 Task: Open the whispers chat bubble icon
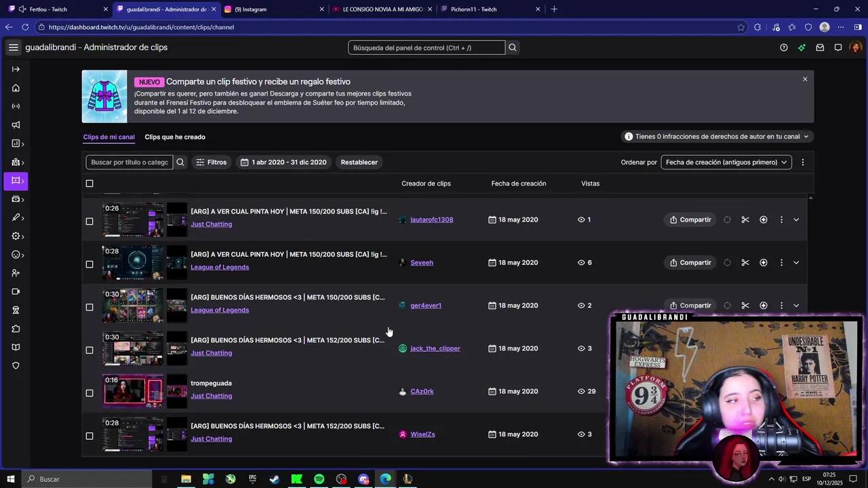838,47
